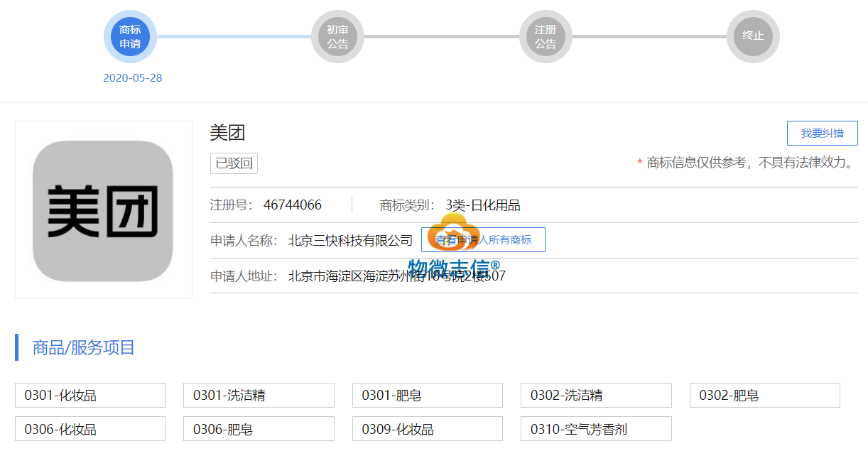Image resolution: width=868 pixels, height=451 pixels.
Task: Click the 申请人名称 field label
Action: coord(244,241)
